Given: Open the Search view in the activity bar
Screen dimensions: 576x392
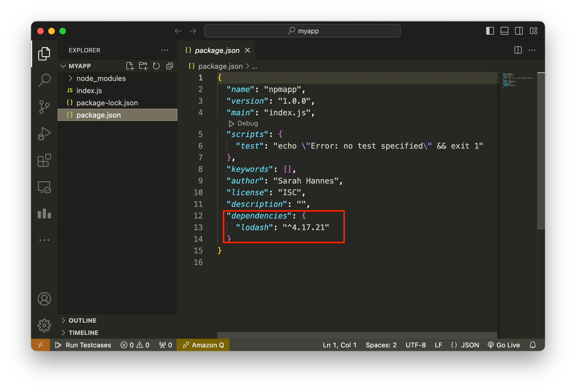Looking at the screenshot, I should 44,80.
